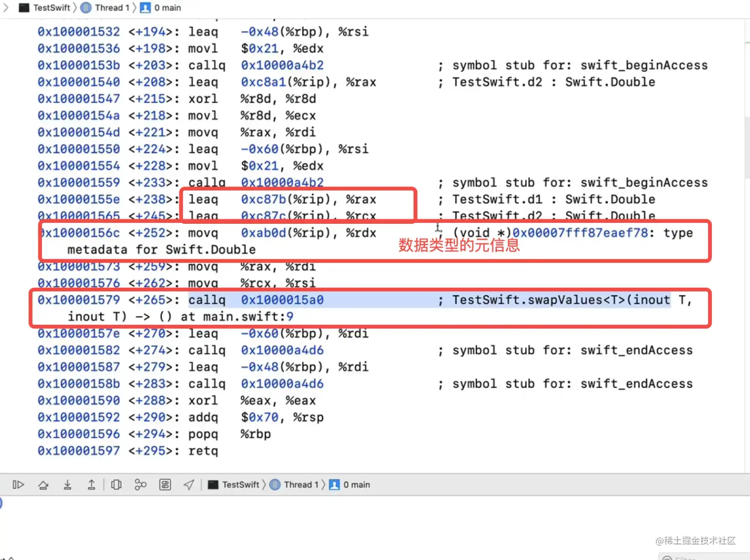Click the Continue program execution icon
750x560 pixels.
(x=18, y=485)
